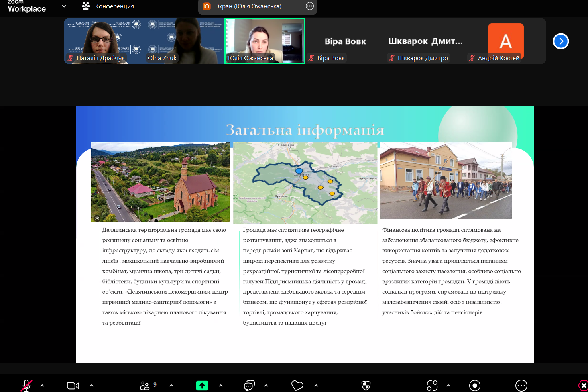Open host tools shield icon
The width and height of the screenshot is (588, 392).
click(366, 386)
